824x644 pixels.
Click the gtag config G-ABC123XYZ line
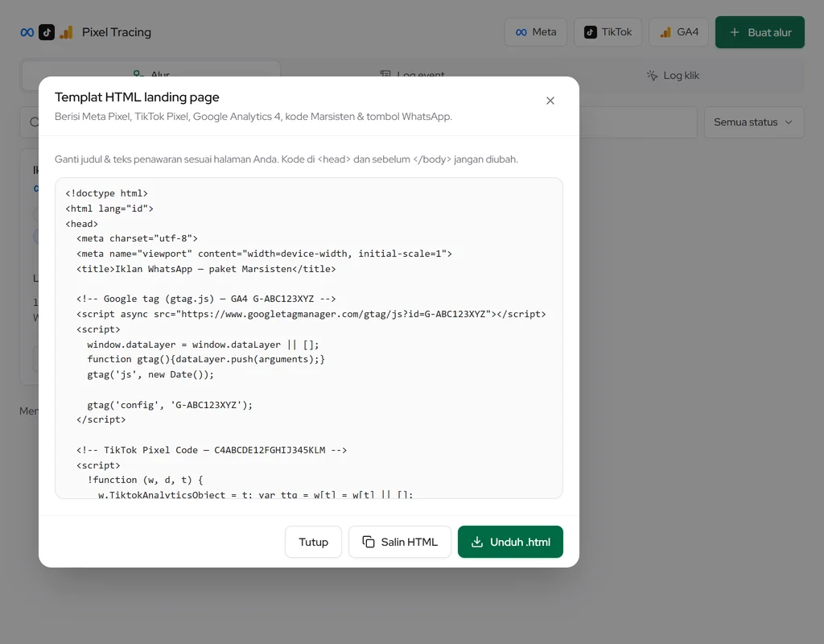[x=170, y=405]
